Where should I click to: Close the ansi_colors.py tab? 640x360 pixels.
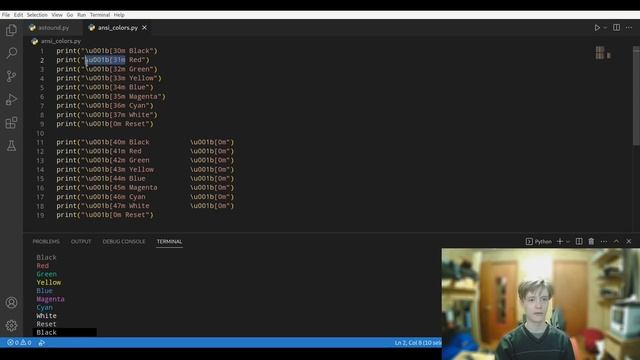[x=144, y=28]
